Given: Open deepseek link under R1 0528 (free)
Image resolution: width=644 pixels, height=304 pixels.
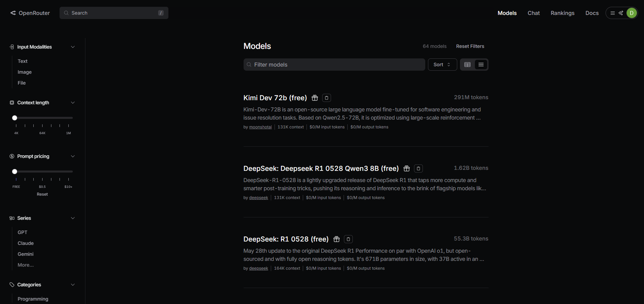Looking at the screenshot, I should [x=259, y=268].
